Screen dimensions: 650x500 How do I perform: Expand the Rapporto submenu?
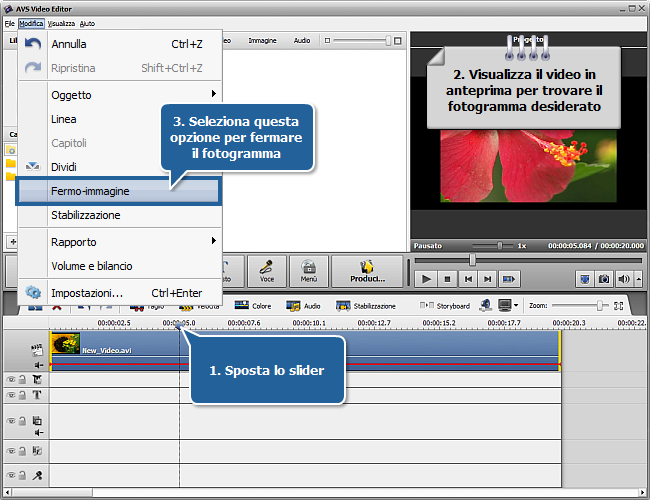tap(120, 242)
